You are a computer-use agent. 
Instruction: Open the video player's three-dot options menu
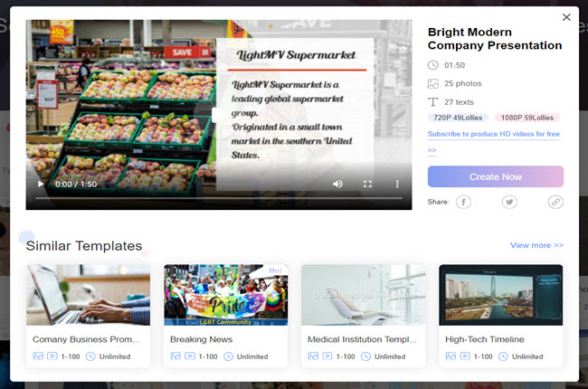pos(396,184)
